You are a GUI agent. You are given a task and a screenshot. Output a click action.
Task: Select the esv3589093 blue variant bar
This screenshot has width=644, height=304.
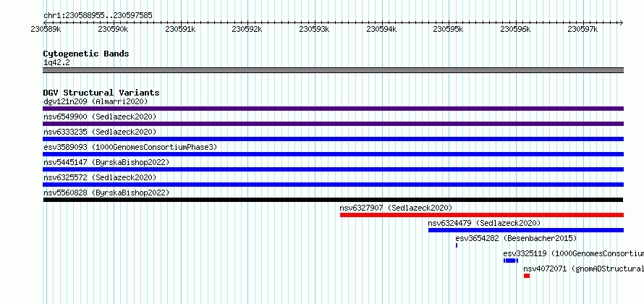[333, 154]
